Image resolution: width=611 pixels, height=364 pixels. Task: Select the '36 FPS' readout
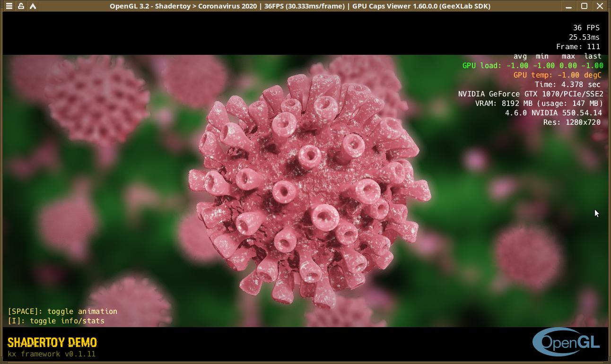(586, 28)
